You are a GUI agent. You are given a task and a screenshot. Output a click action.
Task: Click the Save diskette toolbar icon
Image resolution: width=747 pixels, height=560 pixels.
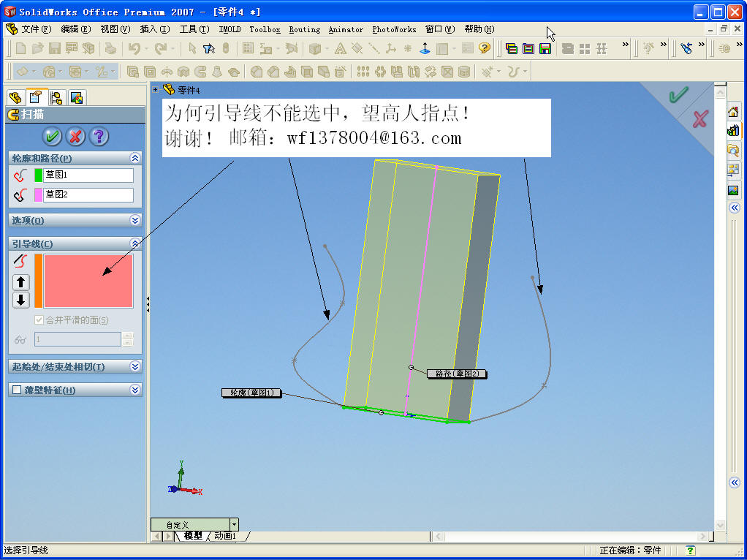[x=55, y=48]
